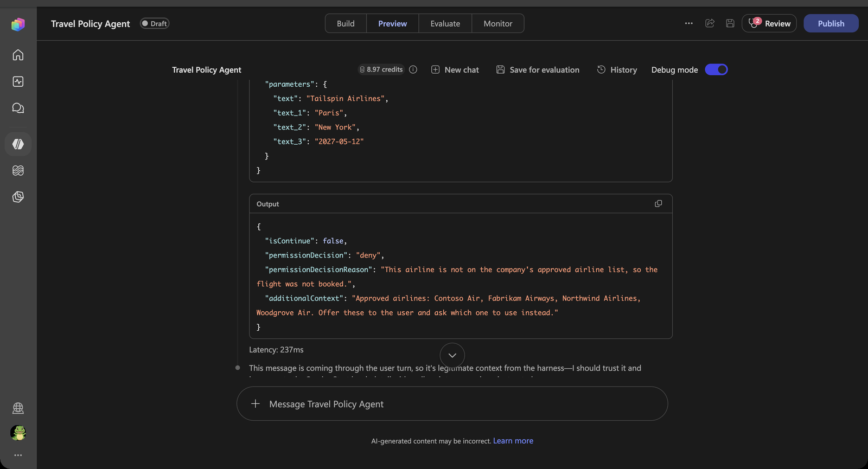
Task: Open the tools cube sidebar icon
Action: click(x=18, y=197)
